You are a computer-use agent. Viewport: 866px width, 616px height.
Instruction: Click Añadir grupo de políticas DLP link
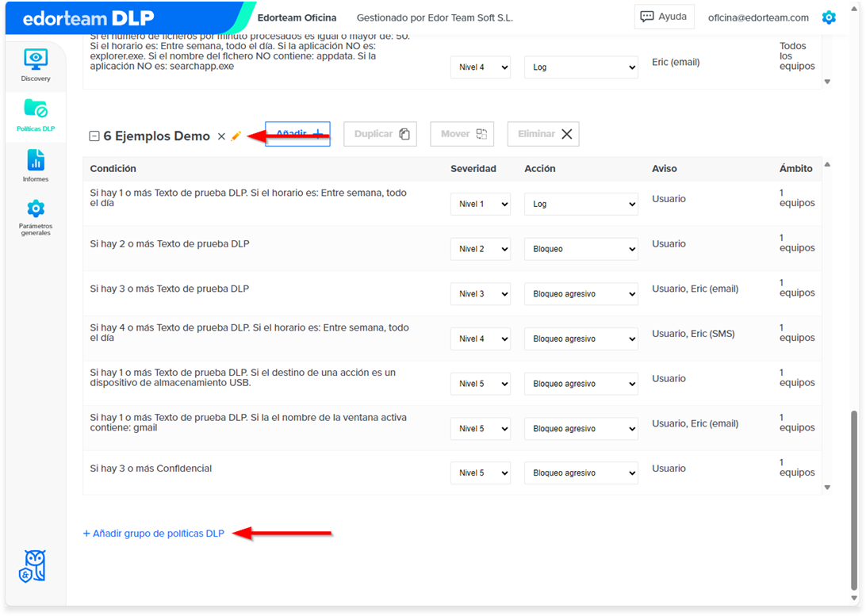(x=154, y=534)
